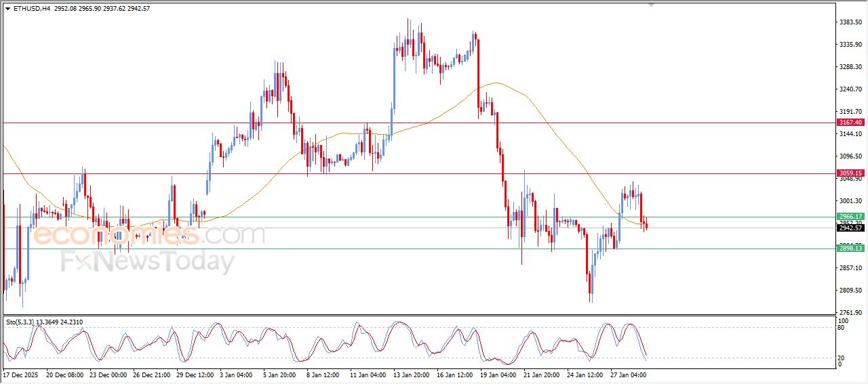The image size is (868, 384).
Task: Click the 21 Jan 20:00 time label
Action: (x=542, y=374)
